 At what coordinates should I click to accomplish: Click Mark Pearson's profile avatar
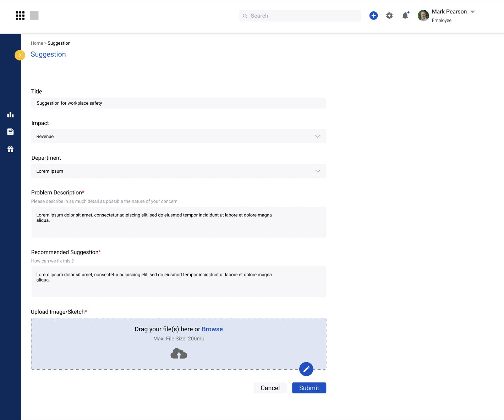pos(423,15)
